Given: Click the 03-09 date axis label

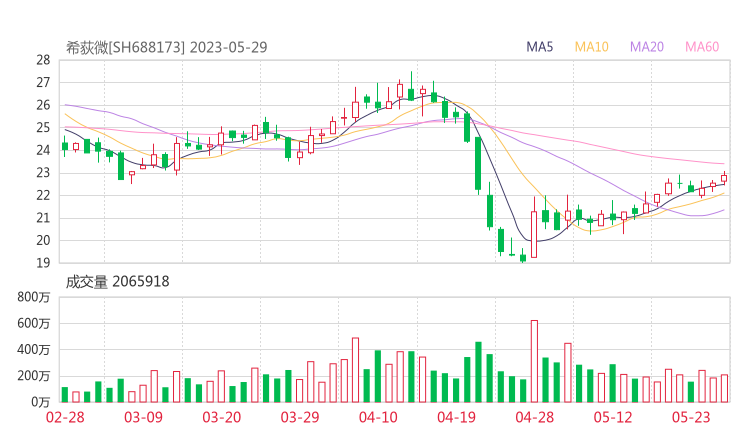Looking at the screenshot, I should (x=143, y=417).
